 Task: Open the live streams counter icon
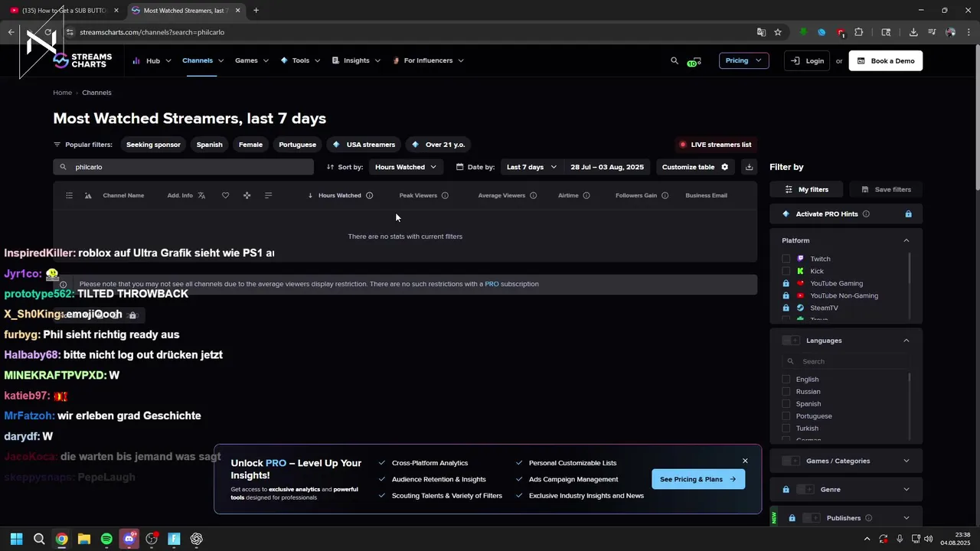[694, 61]
